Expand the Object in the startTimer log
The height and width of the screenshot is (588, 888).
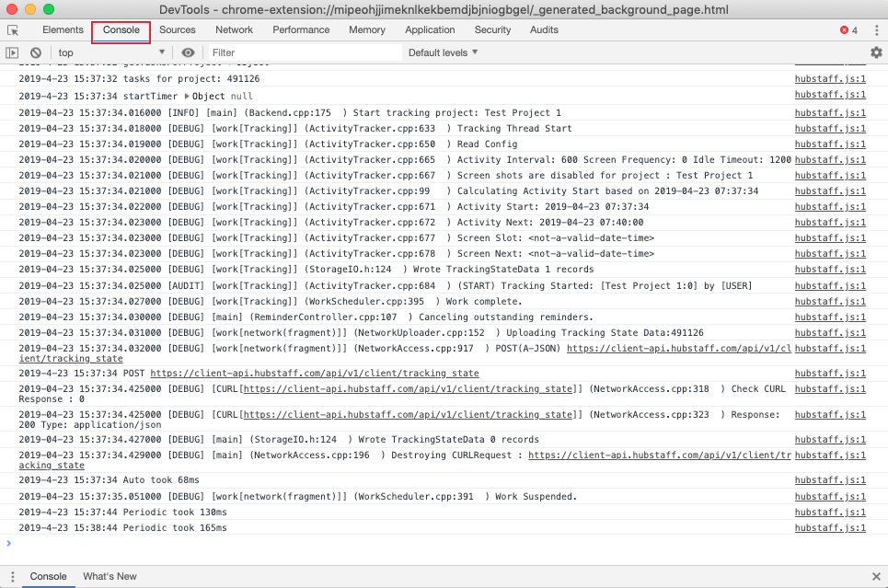(187, 97)
